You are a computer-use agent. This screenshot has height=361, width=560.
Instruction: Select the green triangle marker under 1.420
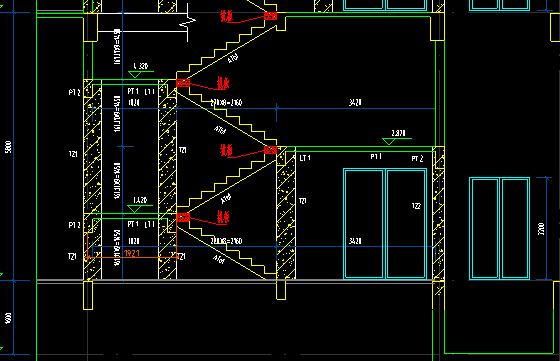134,209
